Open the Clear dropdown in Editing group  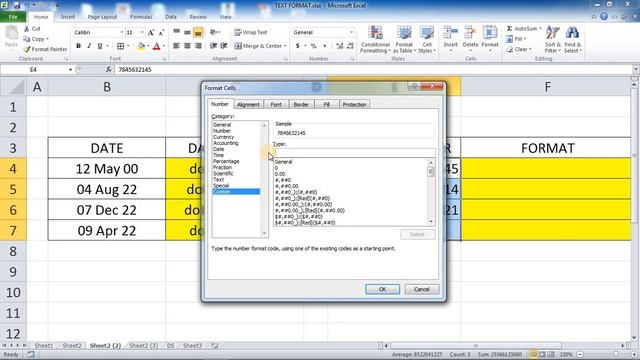(519, 49)
